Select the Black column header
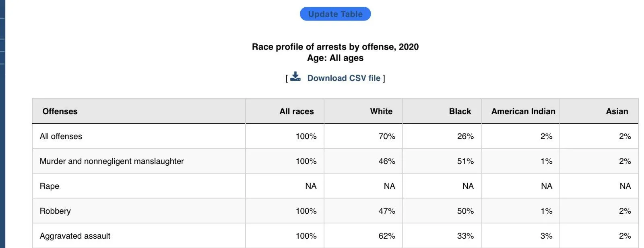 click(460, 111)
